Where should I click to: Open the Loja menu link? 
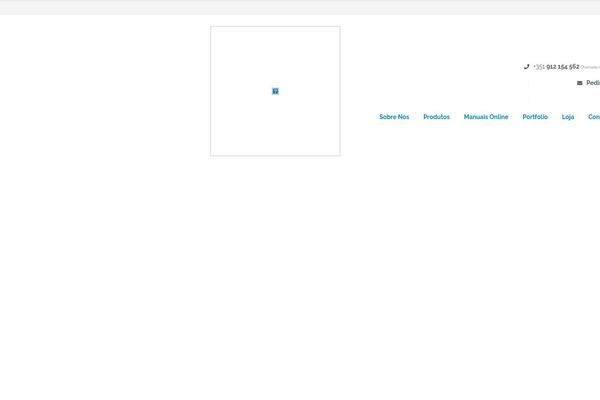[x=568, y=117]
